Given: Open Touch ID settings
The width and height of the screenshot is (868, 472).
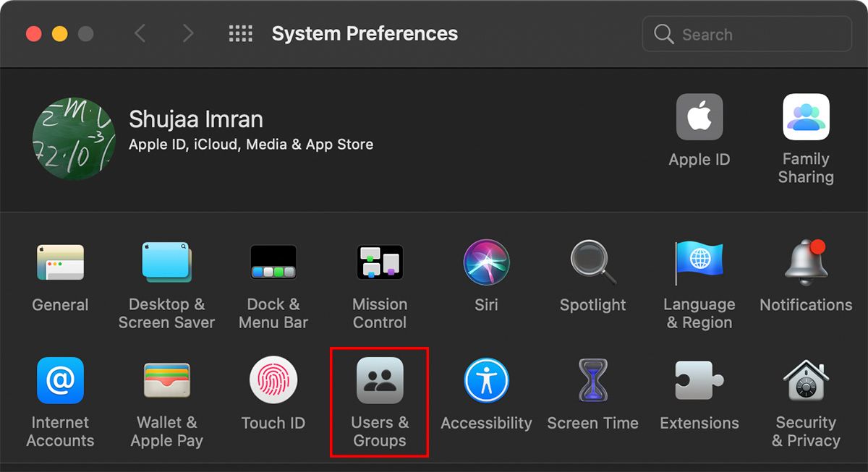Looking at the screenshot, I should tap(273, 379).
